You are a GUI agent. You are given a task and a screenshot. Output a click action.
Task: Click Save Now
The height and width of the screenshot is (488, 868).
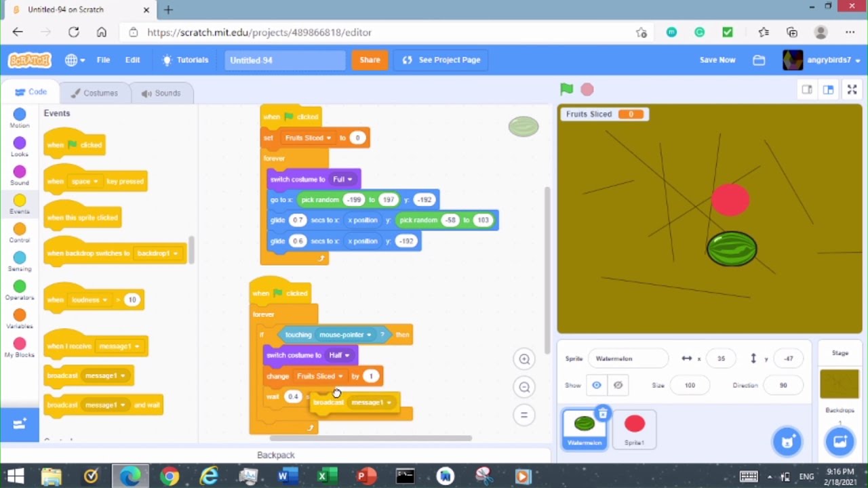[x=717, y=60]
